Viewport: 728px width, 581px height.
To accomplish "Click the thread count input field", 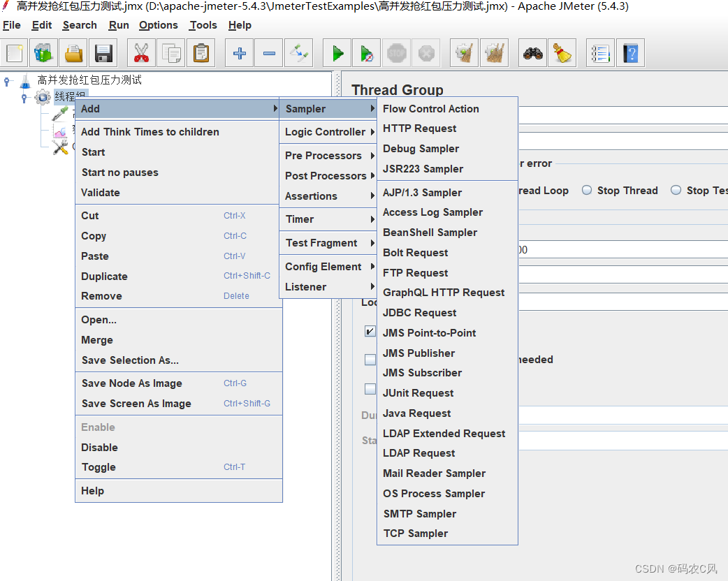I will click(x=623, y=250).
